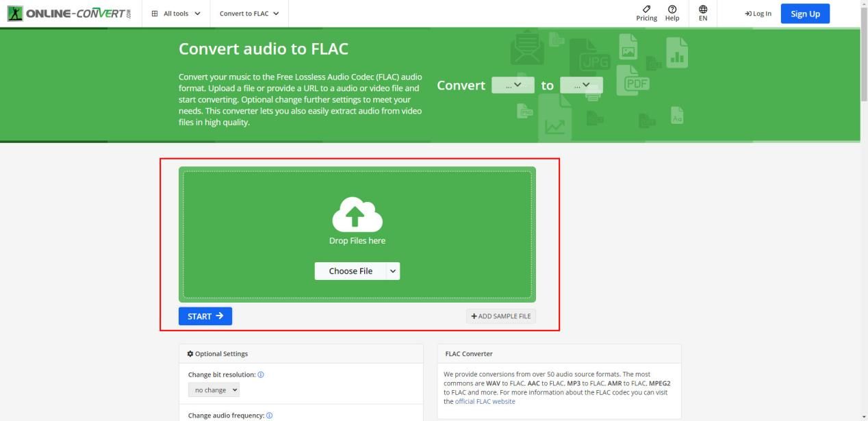Expand the Choose File source arrow
868x421 pixels.
[x=393, y=271]
